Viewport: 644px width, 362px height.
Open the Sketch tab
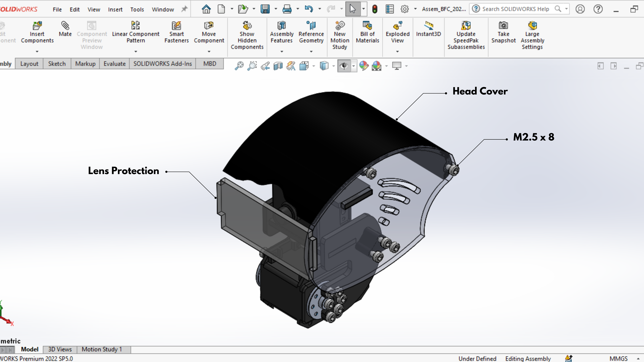57,64
